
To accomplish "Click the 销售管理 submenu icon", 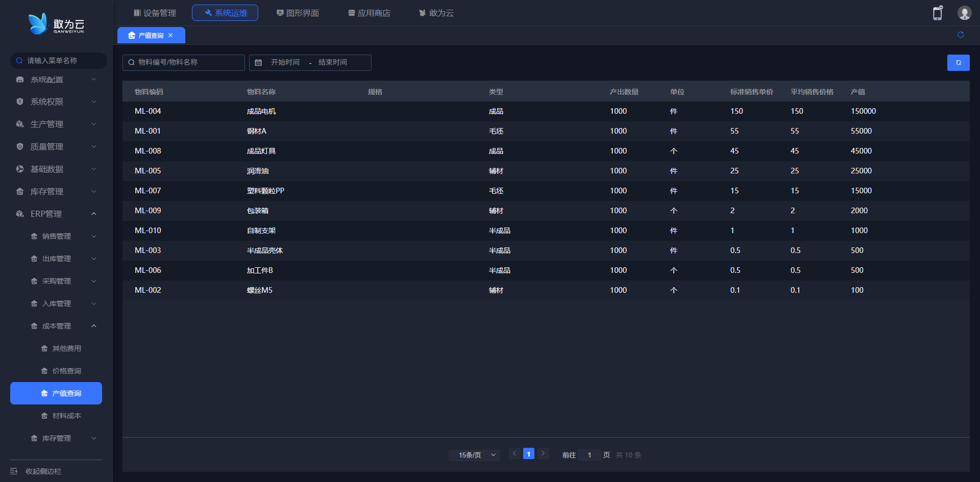I will click(x=34, y=236).
